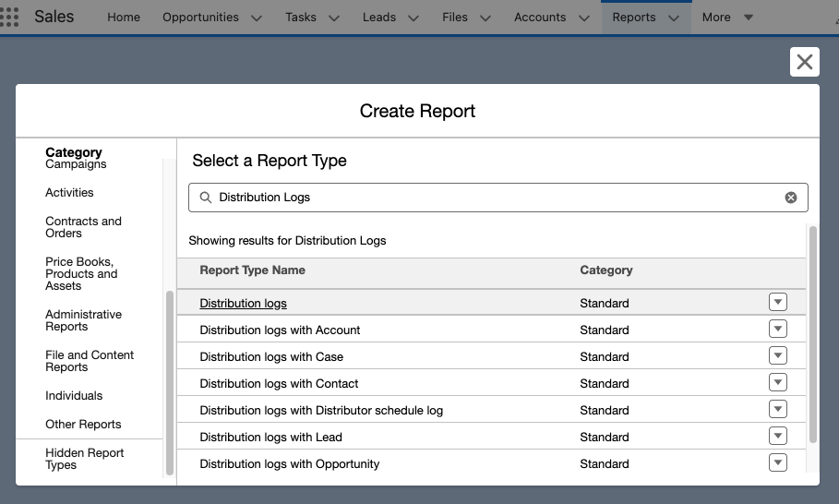Click the search magnifier icon

(x=206, y=198)
